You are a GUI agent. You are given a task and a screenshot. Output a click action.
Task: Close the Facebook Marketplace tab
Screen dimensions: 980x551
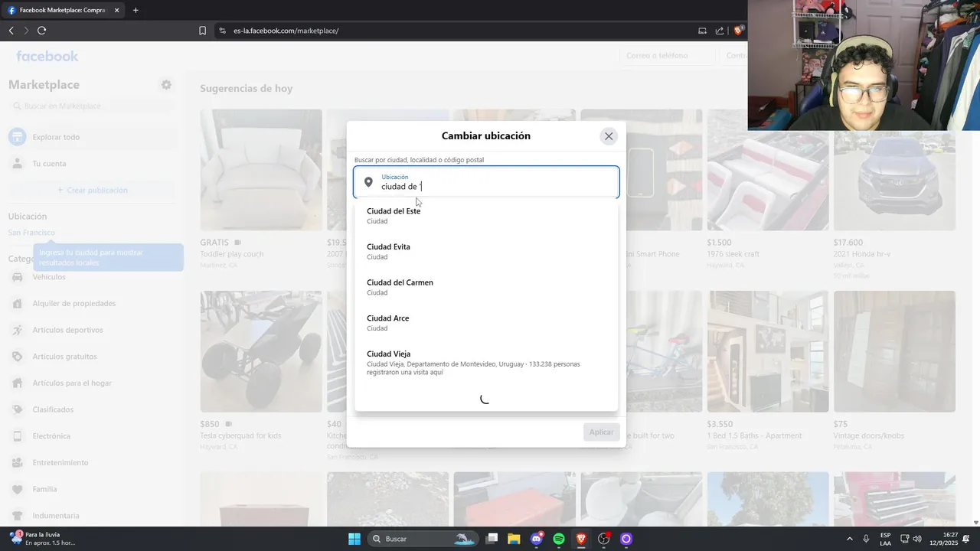pyautogui.click(x=116, y=11)
